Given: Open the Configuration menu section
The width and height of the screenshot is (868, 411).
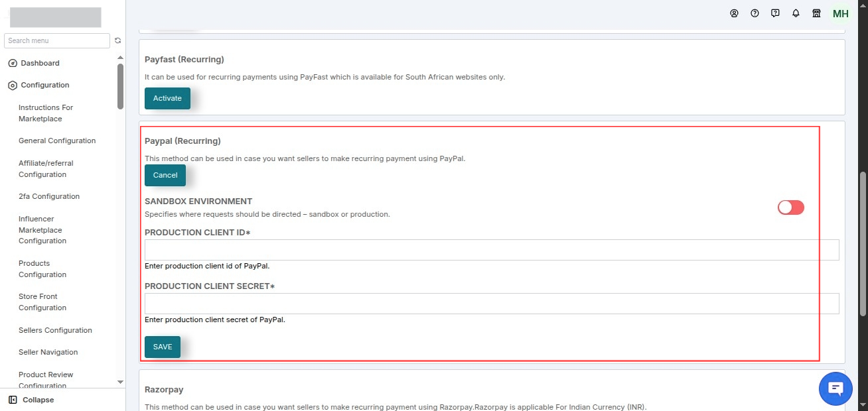Looking at the screenshot, I should coord(44,85).
